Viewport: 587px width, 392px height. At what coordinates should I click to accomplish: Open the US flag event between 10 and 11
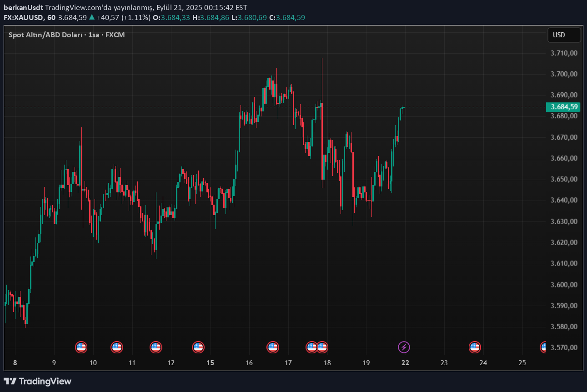coord(117,347)
